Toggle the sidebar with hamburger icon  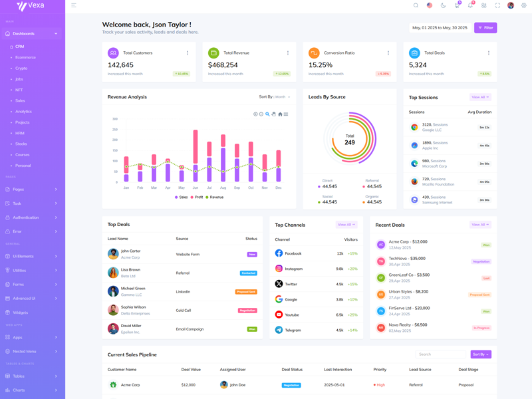(x=74, y=5)
